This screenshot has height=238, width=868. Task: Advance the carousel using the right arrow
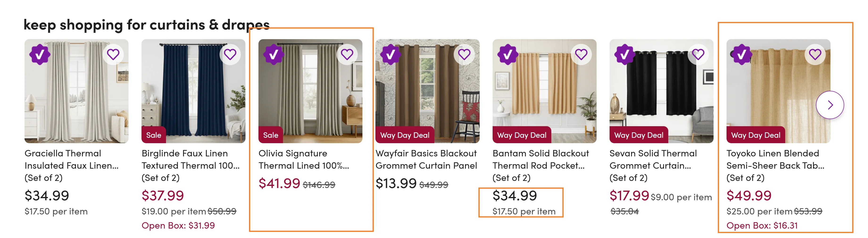(830, 104)
